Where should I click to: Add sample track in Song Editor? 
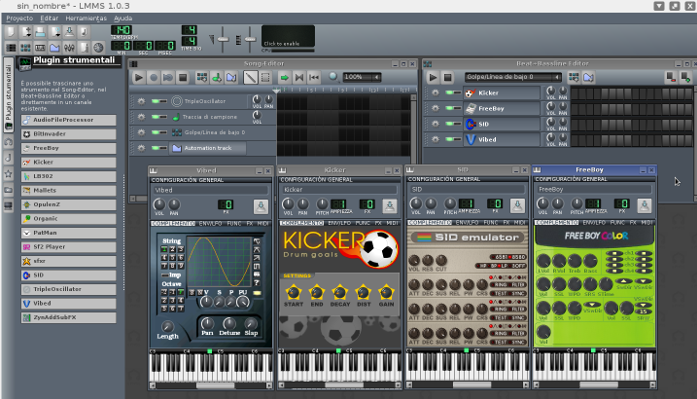coord(216,78)
